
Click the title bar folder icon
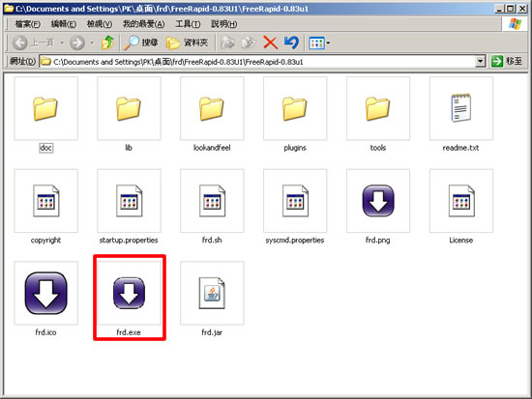pos(9,9)
